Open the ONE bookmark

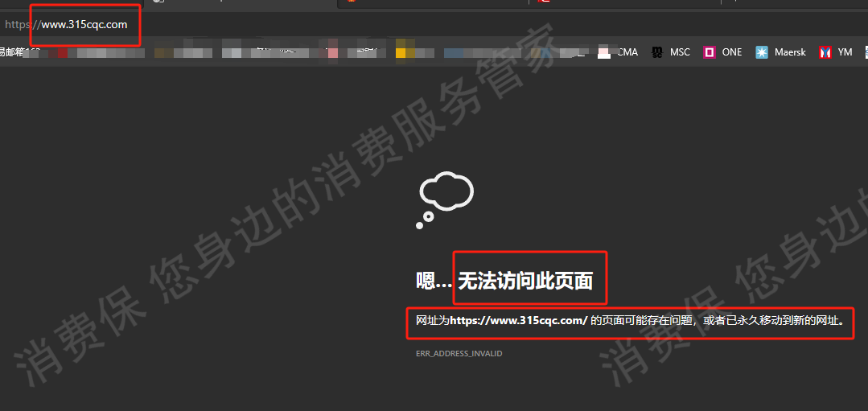coord(722,52)
